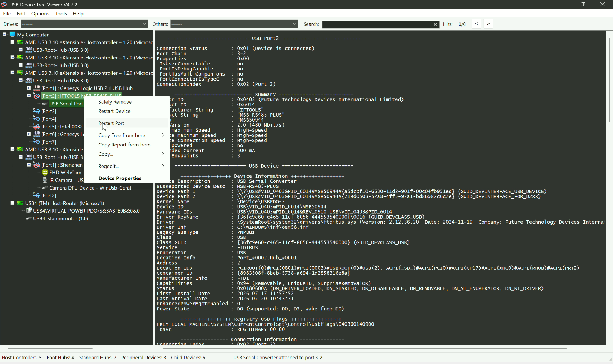Click the tree pane horizontal scrollbar
Screen dimensions: 613x364
click(50, 348)
